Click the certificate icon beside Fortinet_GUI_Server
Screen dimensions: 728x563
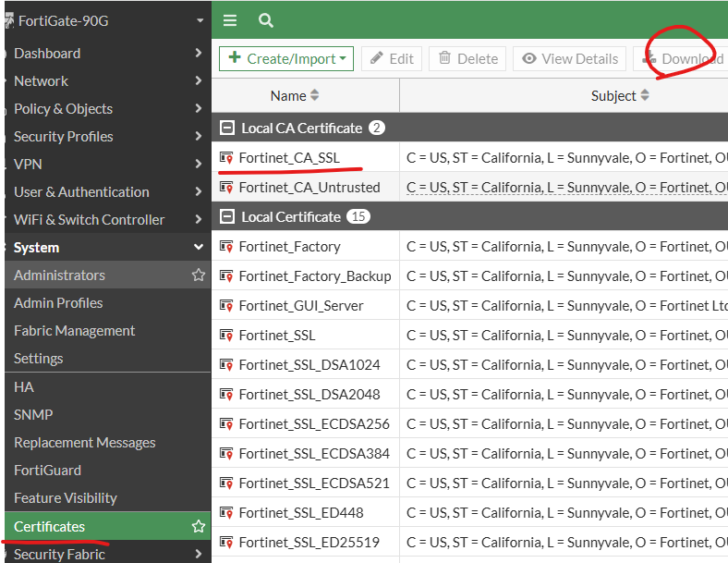[x=226, y=306]
